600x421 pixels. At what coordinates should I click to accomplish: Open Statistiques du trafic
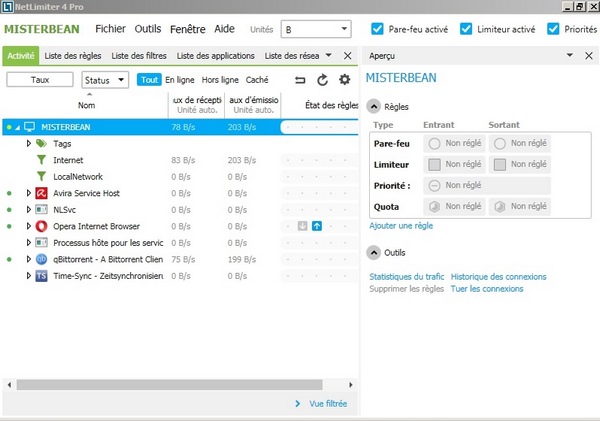click(406, 277)
